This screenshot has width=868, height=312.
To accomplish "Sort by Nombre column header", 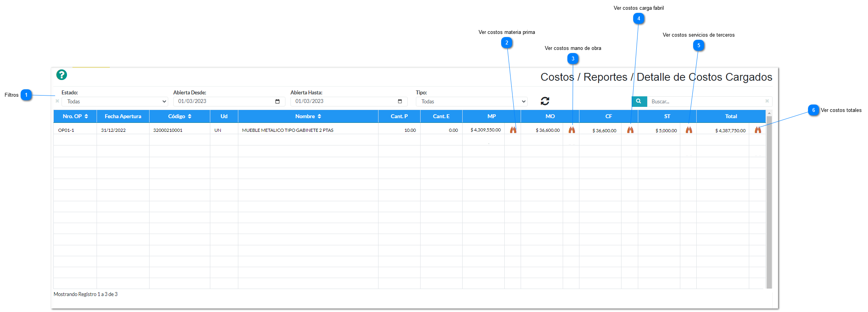I will 308,116.
